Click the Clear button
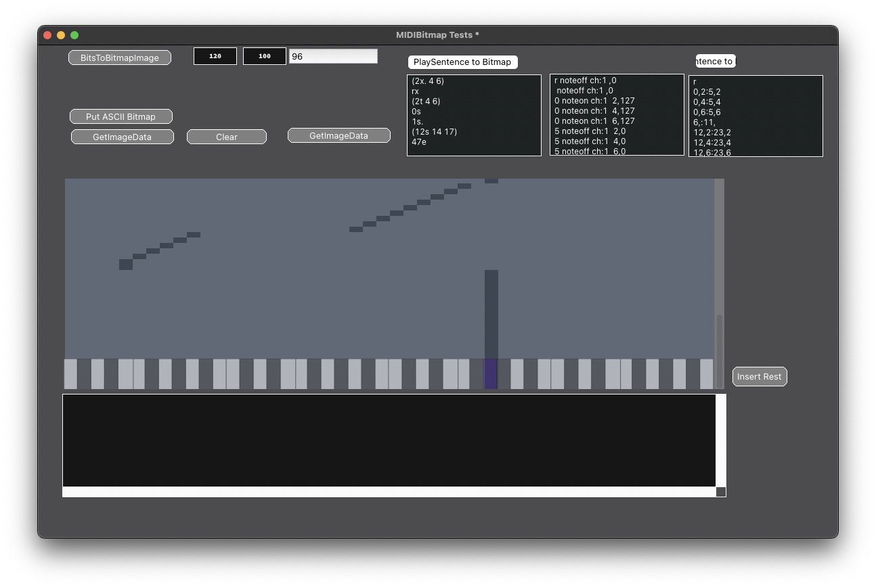The image size is (876, 588). tap(227, 137)
